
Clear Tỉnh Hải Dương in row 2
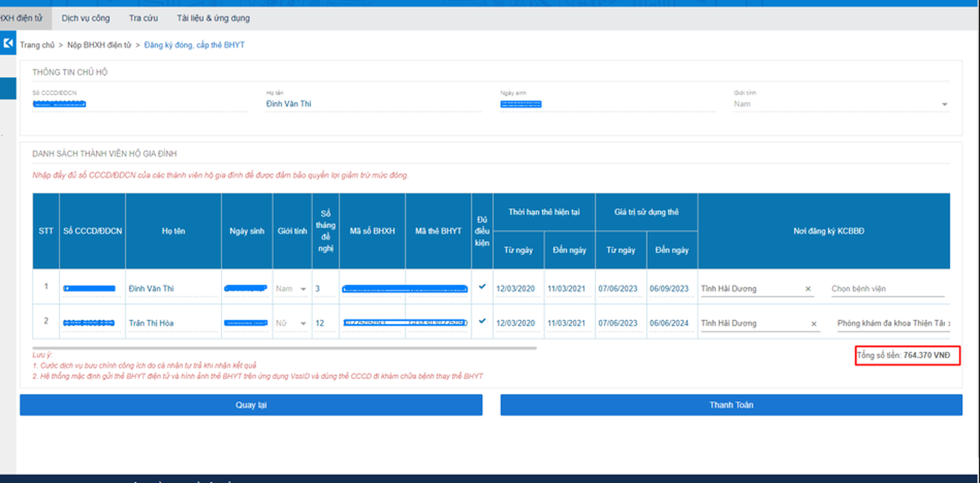tap(813, 324)
